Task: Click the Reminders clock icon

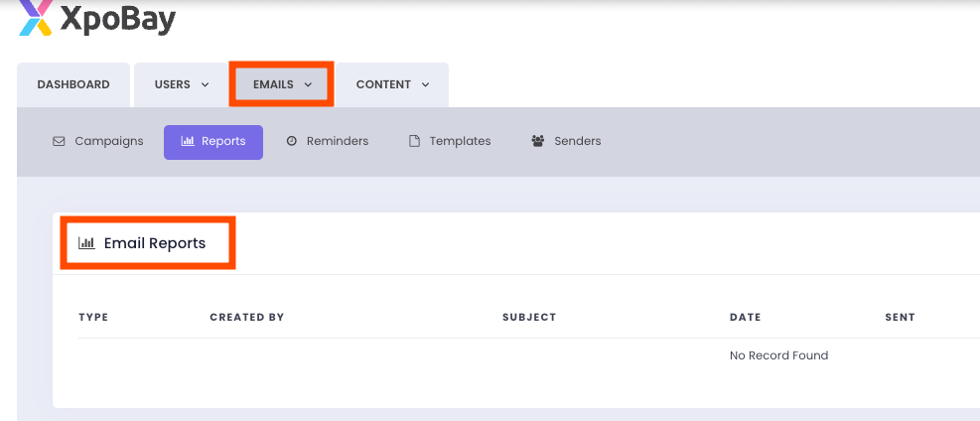Action: tap(292, 142)
